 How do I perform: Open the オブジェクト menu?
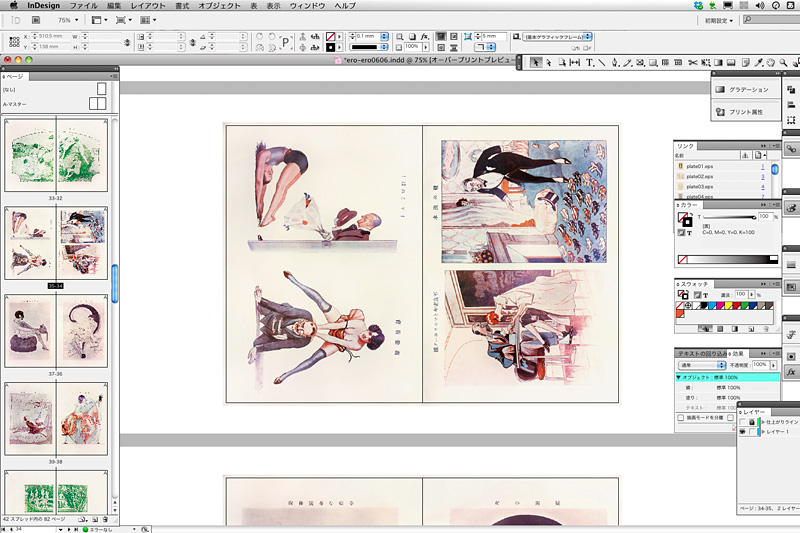click(x=219, y=6)
